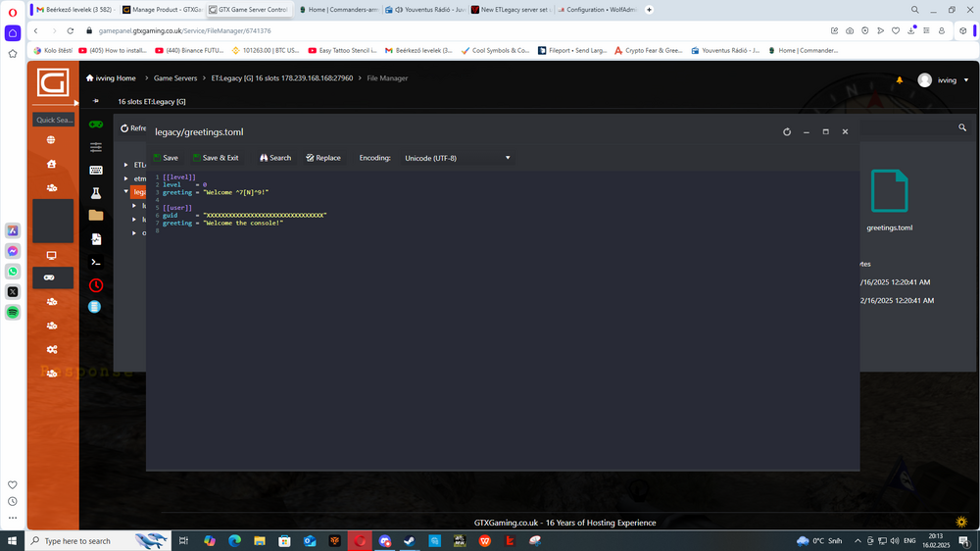Click the Refresh button in the file manager
The image size is (980, 551).
[x=132, y=128]
